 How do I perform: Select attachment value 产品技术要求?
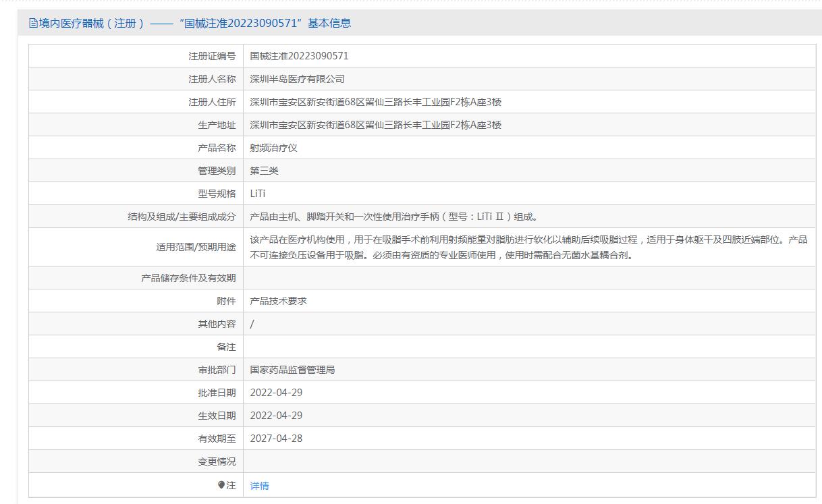[x=278, y=301]
